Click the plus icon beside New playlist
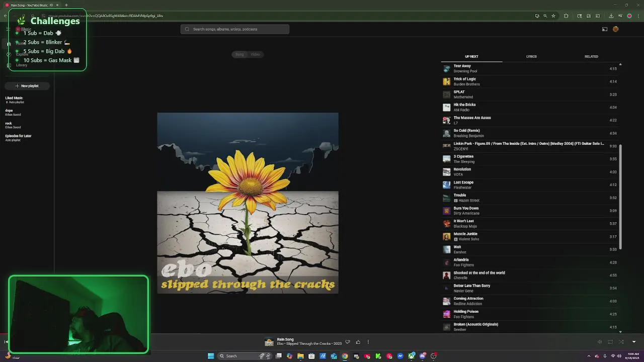 17,86
